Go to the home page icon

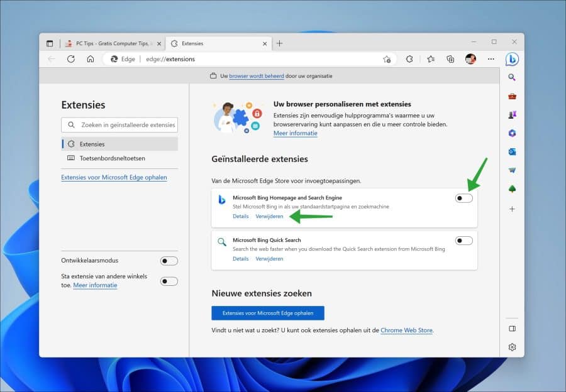click(x=90, y=59)
